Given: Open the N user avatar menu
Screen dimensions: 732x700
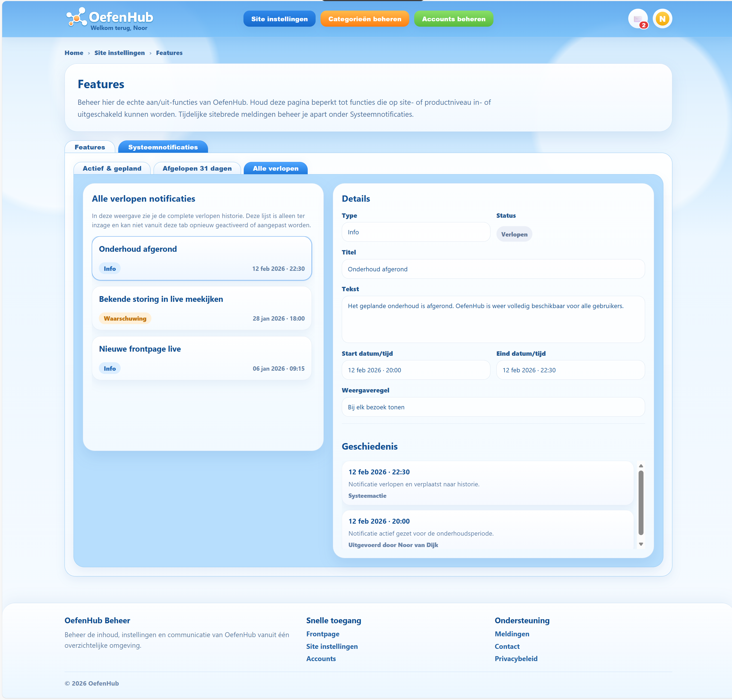Looking at the screenshot, I should [662, 19].
